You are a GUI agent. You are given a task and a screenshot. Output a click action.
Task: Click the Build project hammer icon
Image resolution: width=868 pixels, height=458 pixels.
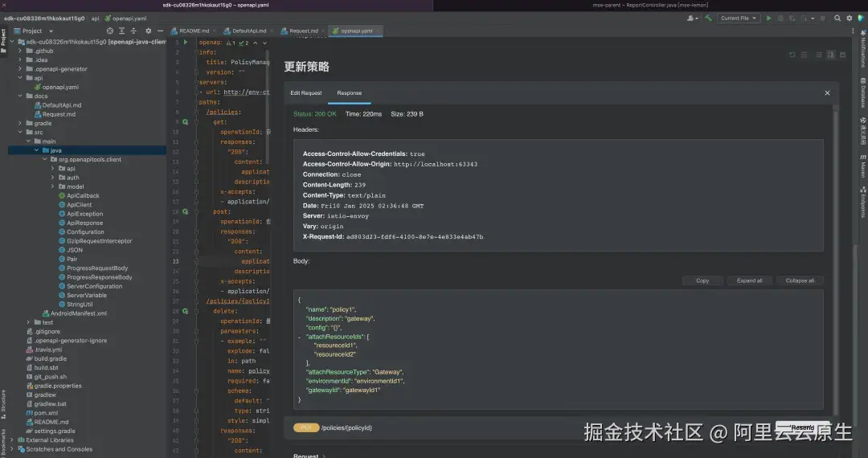pos(708,18)
